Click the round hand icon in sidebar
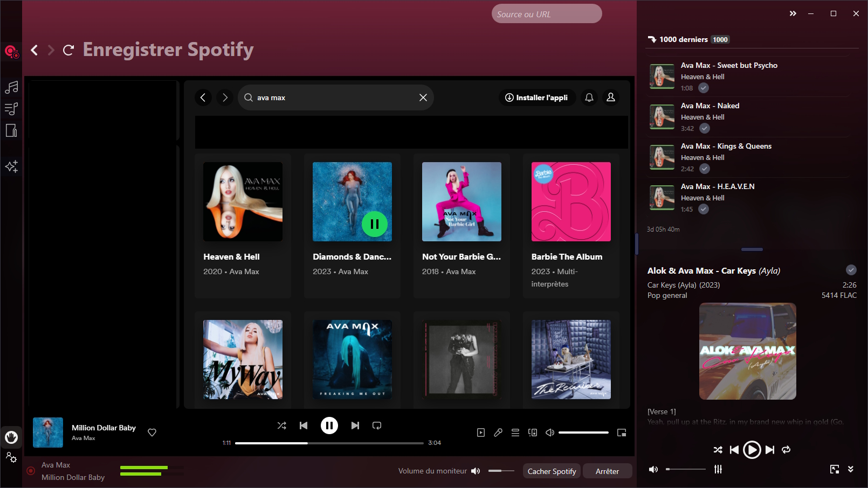Screen dimensions: 868x488 [x=11, y=437]
